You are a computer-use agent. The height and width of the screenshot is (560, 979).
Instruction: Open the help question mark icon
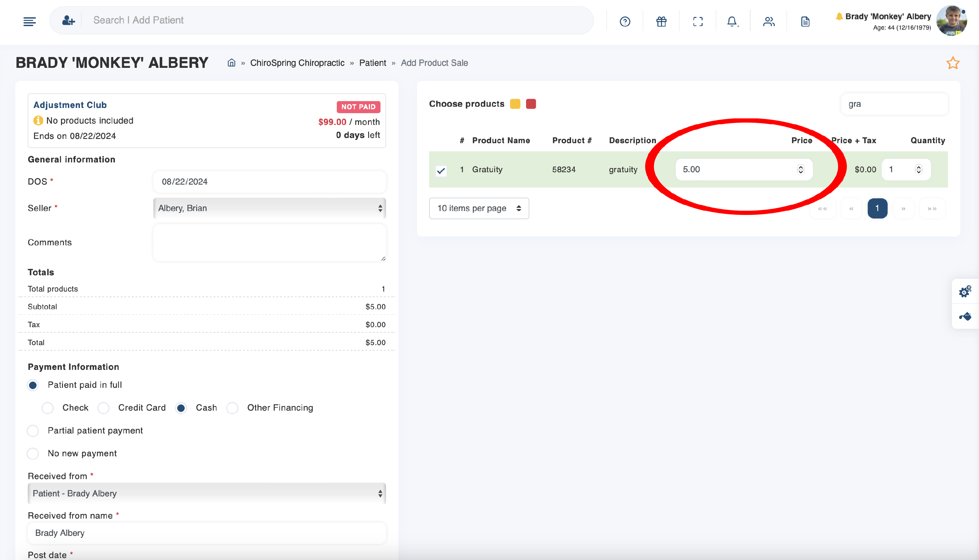(x=625, y=22)
